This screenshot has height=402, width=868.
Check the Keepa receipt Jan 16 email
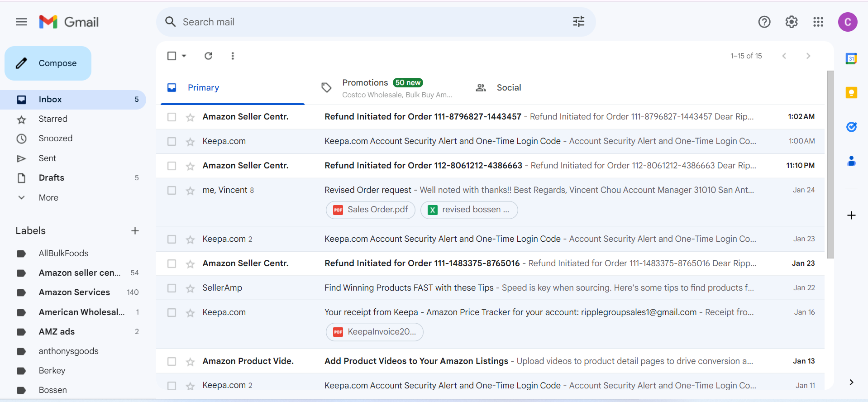click(172, 312)
